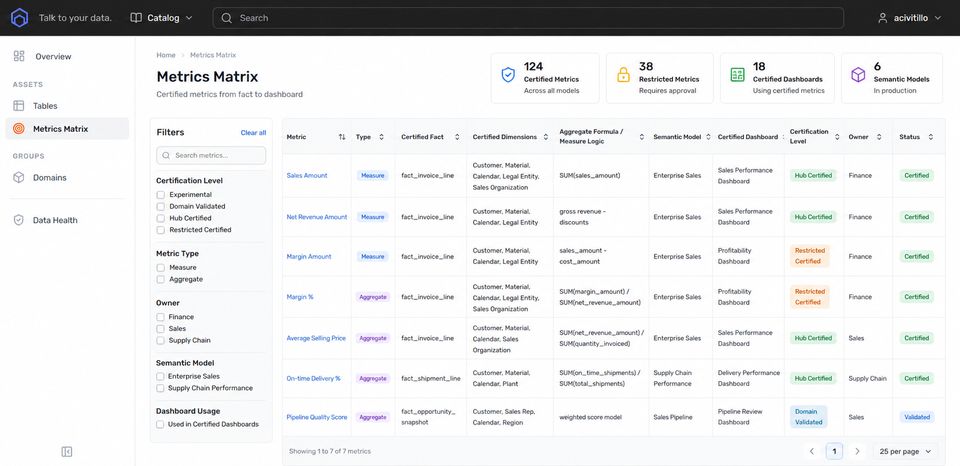Click the Semantic Models purple cube icon
The width and height of the screenshot is (960, 466).
(x=858, y=75)
